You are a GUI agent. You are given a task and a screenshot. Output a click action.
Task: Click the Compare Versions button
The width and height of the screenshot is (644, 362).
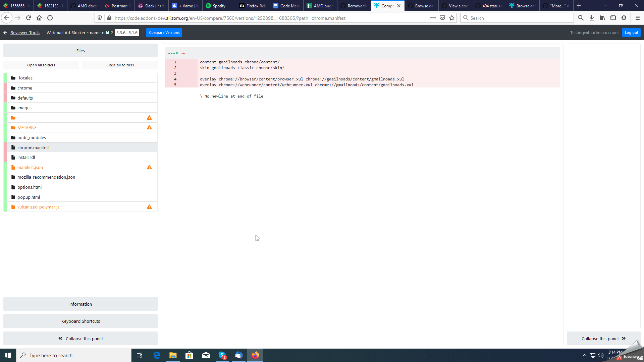(164, 33)
